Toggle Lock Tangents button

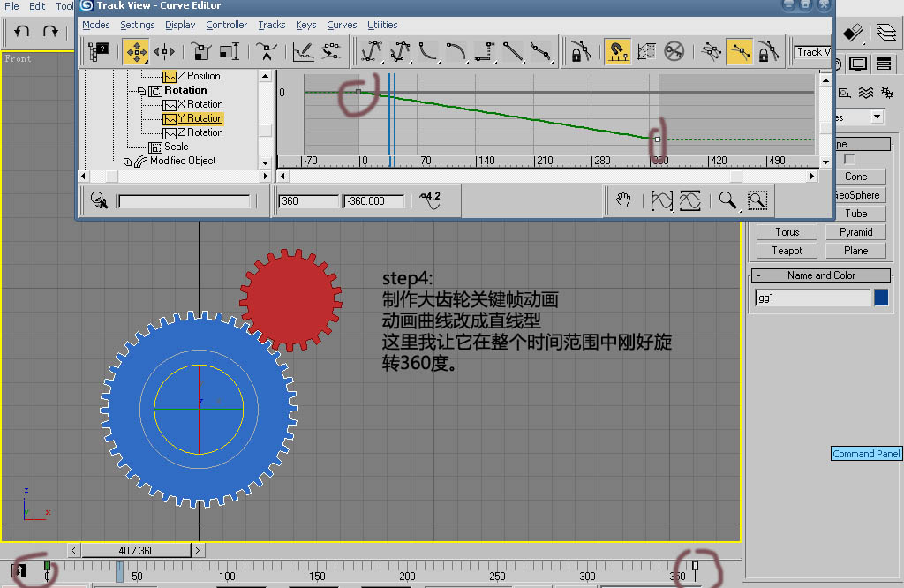click(769, 52)
